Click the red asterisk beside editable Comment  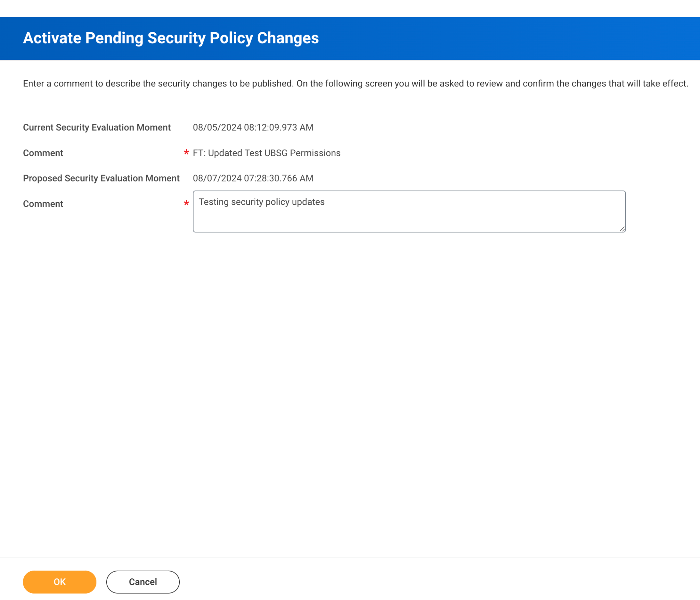[186, 203]
